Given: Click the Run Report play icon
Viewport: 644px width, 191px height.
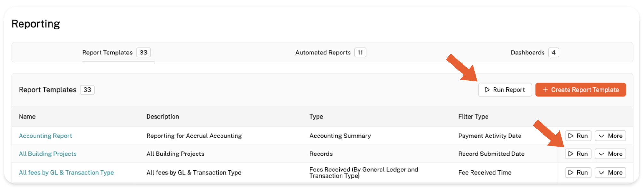Looking at the screenshot, I should [x=487, y=90].
